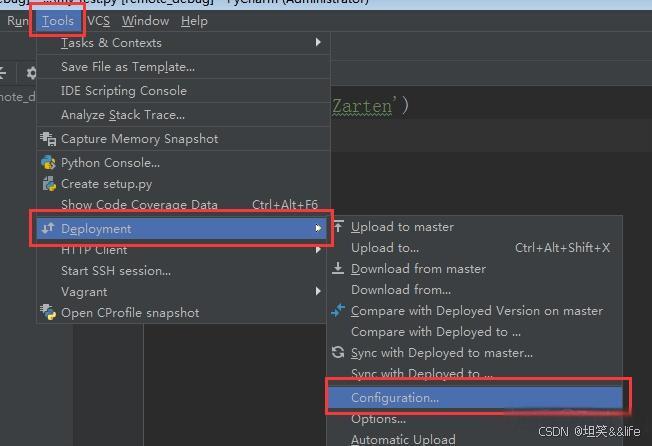Open the Help menu

[194, 21]
